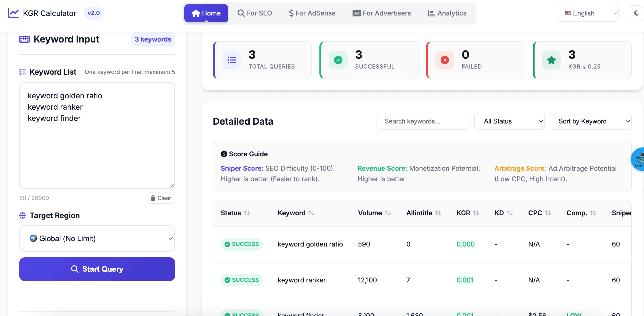This screenshot has width=644, height=316.
Task: Click the Search keywords input field
Action: coord(423,121)
